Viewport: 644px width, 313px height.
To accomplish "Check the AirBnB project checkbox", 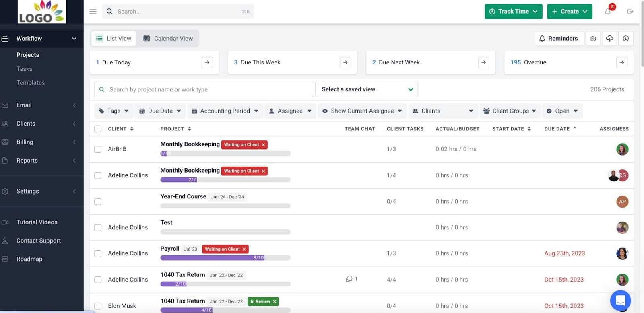I will [98, 149].
